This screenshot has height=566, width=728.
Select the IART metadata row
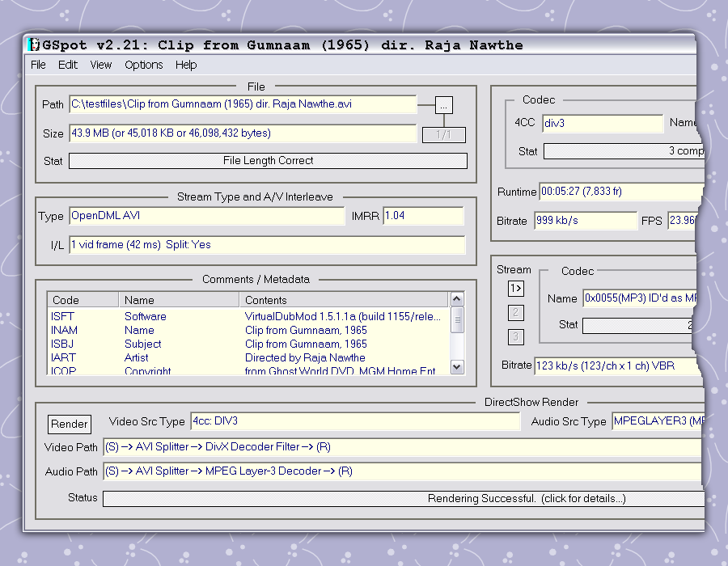coord(248,357)
